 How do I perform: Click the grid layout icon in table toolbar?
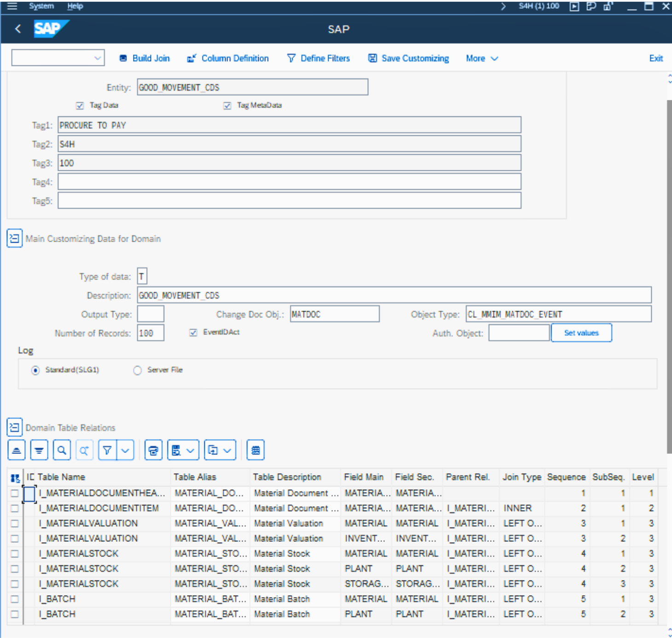pyautogui.click(x=256, y=450)
